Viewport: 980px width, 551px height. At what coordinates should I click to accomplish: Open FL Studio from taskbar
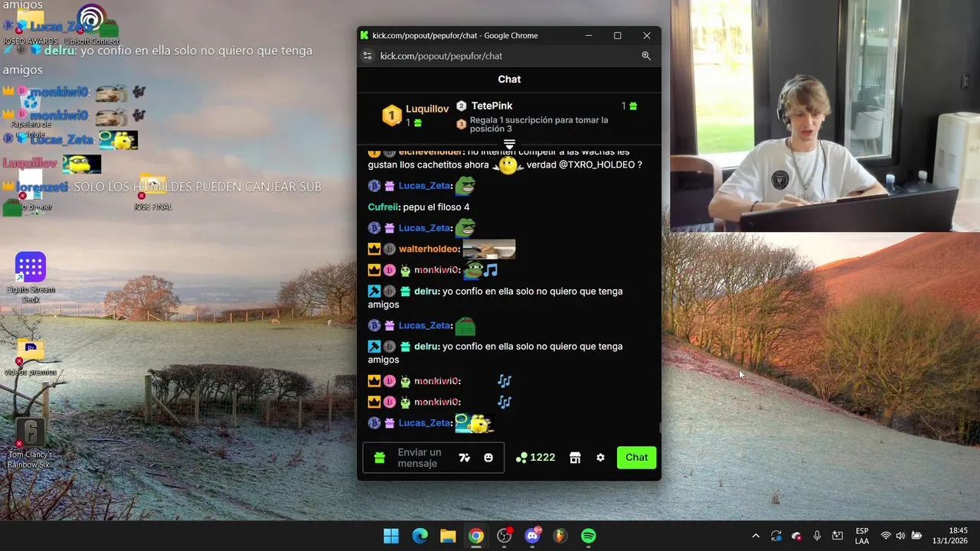560,536
